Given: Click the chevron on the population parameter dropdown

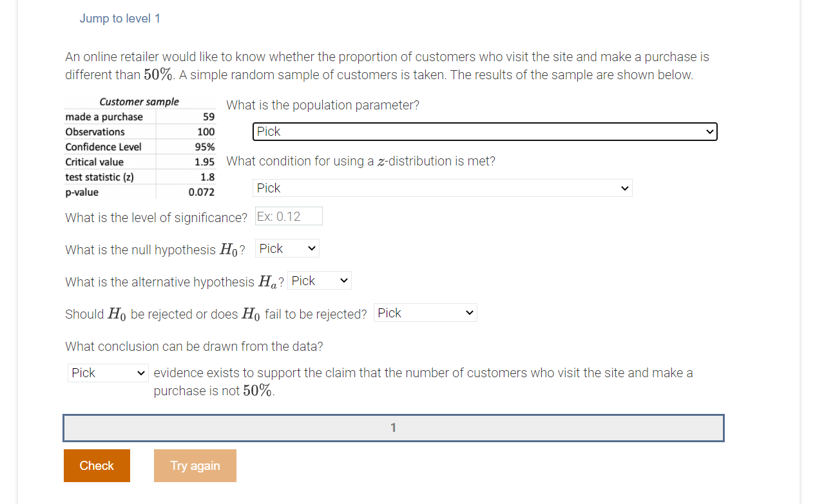Looking at the screenshot, I should 711,131.
